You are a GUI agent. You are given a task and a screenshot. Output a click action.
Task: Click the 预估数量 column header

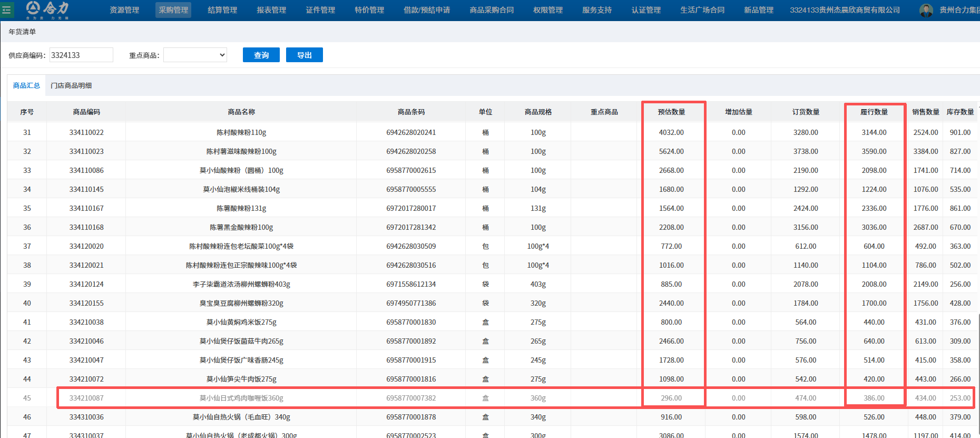pyautogui.click(x=671, y=112)
